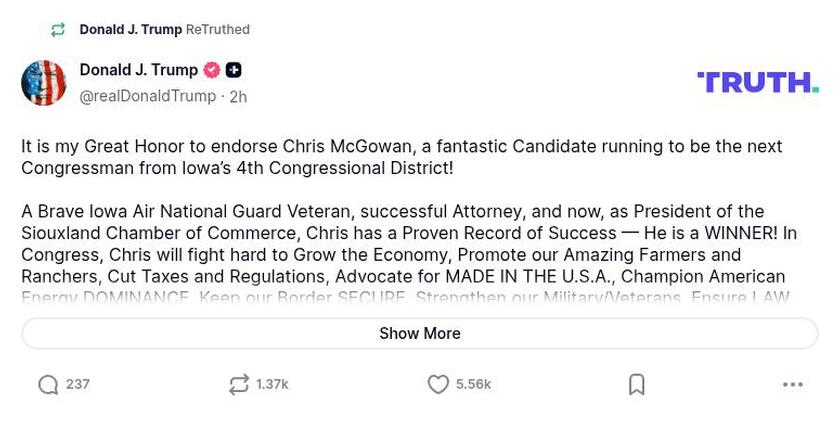Click the 5.56k likes count
Viewport: 840px width, 424px height.
click(473, 385)
